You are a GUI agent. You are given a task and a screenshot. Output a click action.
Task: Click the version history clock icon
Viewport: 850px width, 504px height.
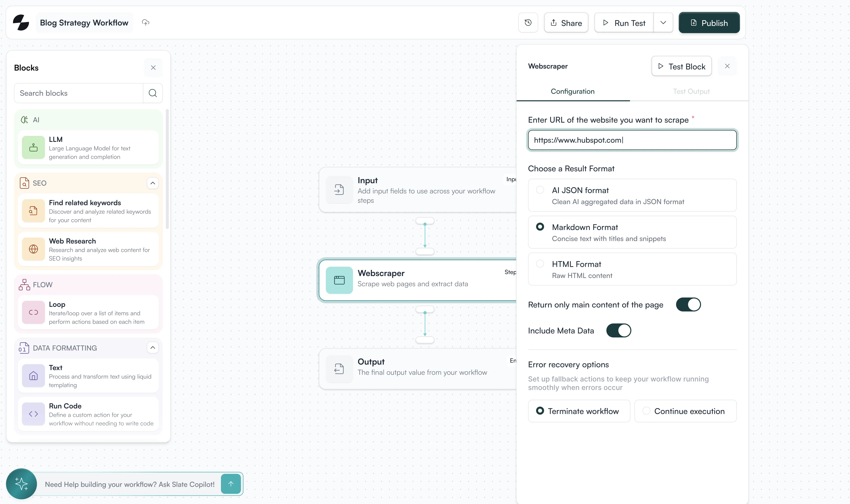tap(528, 23)
